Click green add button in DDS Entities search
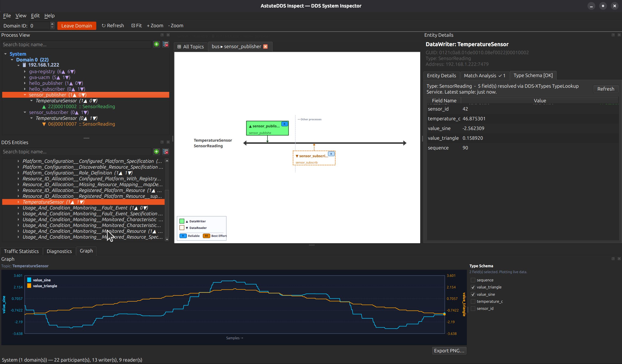This screenshot has height=364, width=622. 156,152
